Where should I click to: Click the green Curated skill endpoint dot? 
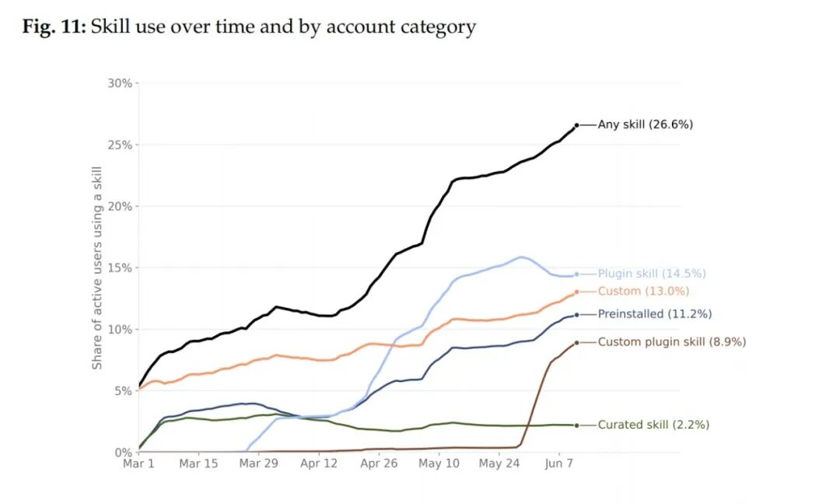(577, 425)
